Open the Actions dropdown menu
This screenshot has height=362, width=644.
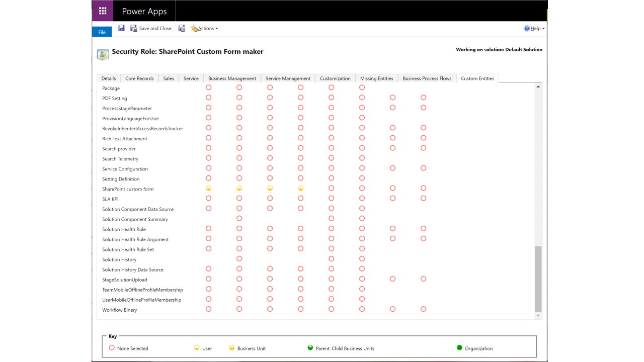click(205, 29)
